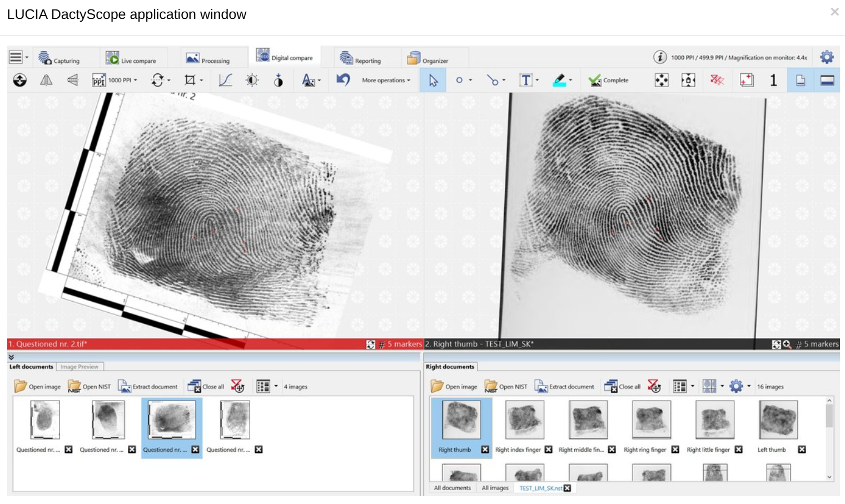Screen dimensions: 845x504
Task: Switch to the Live compare tab
Action: point(131,58)
